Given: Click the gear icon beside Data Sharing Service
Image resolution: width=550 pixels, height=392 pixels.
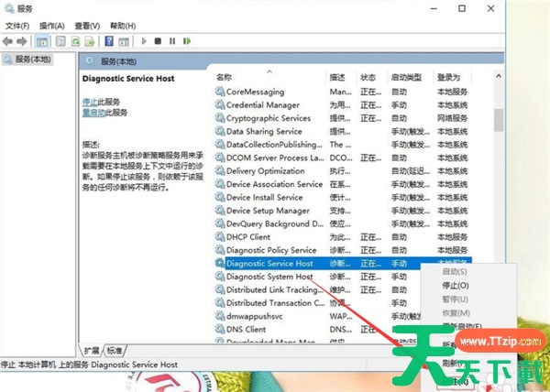Looking at the screenshot, I should (220, 131).
